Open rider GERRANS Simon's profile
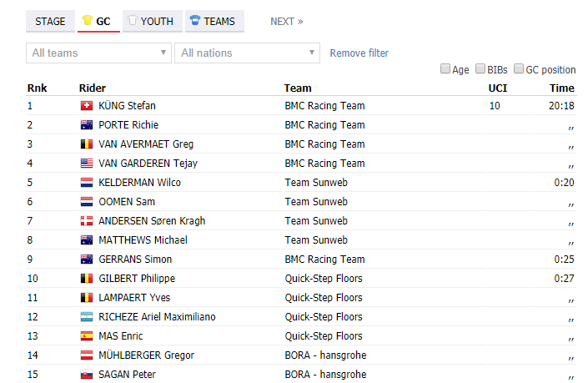Screen dimensions: 588x383 (x=135, y=260)
